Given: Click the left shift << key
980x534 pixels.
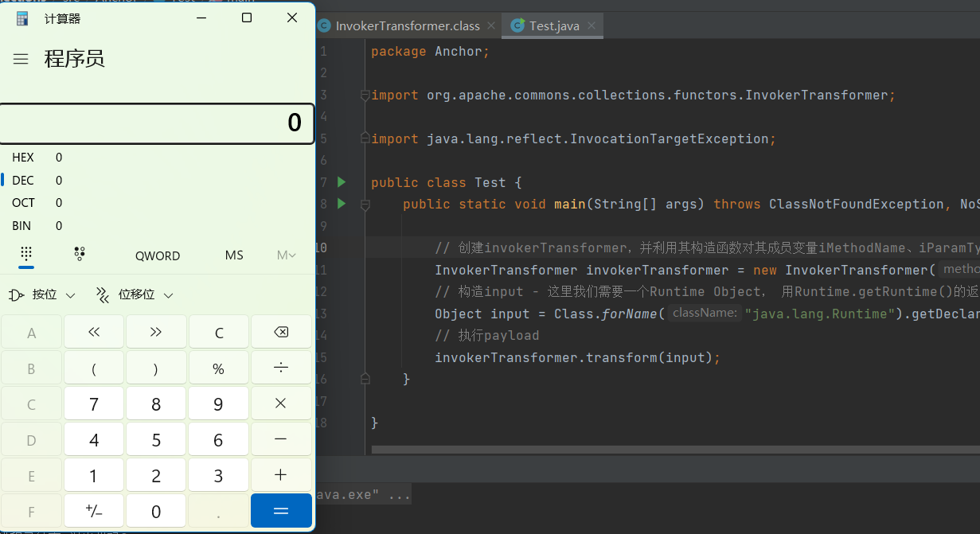Looking at the screenshot, I should coord(94,332).
